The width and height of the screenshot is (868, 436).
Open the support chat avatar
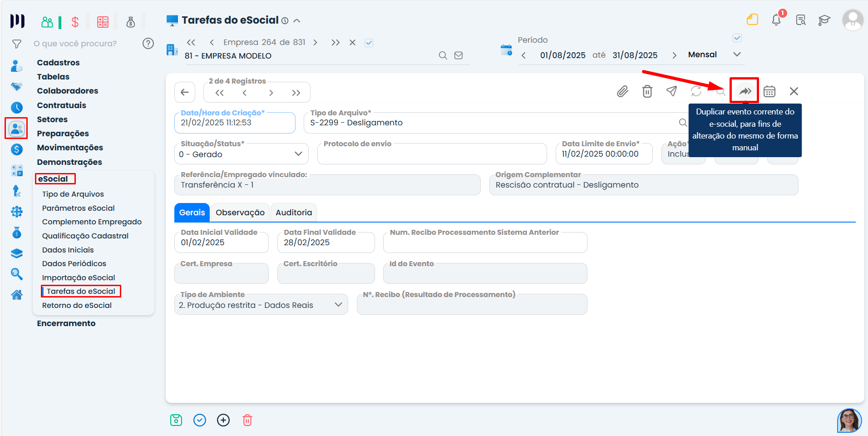[x=849, y=420]
